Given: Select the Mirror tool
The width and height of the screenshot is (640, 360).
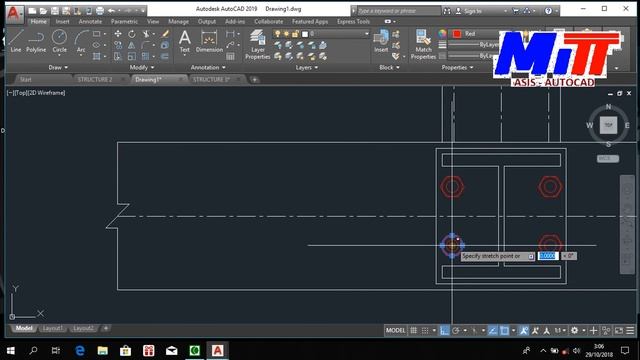Looking at the screenshot, I should tap(131, 45).
